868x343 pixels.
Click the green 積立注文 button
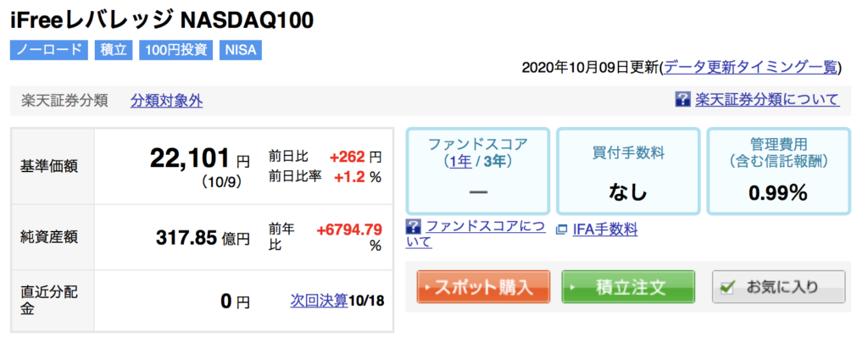coord(628,286)
